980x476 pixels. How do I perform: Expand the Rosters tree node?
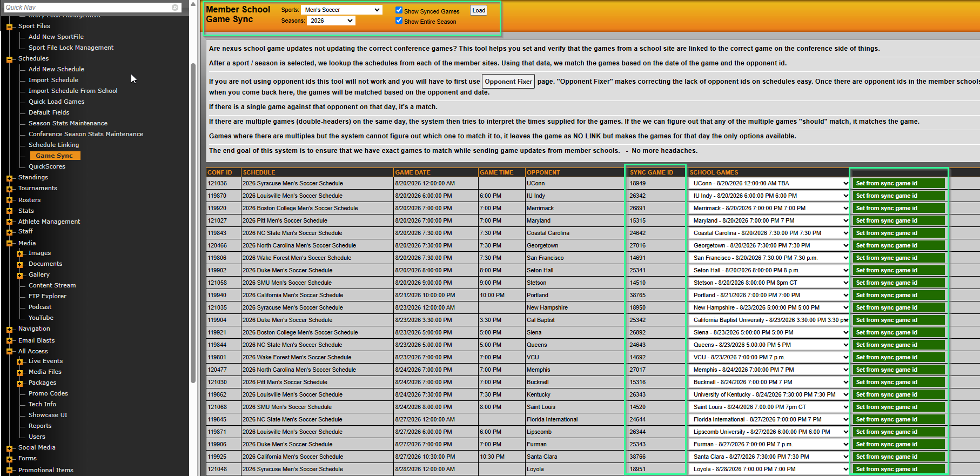(9, 200)
